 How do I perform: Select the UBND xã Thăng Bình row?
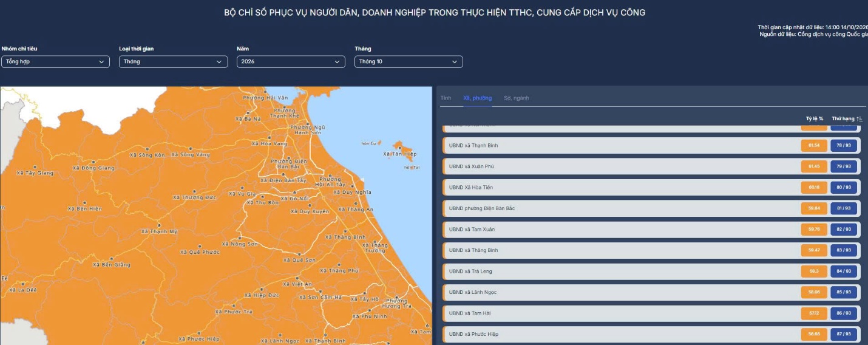click(x=651, y=250)
